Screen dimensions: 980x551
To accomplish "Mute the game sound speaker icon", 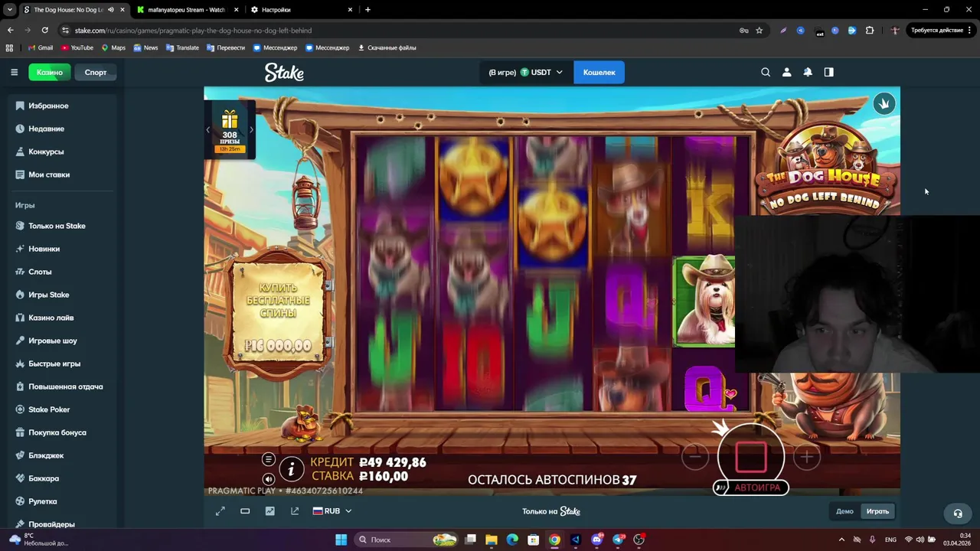I will (268, 479).
